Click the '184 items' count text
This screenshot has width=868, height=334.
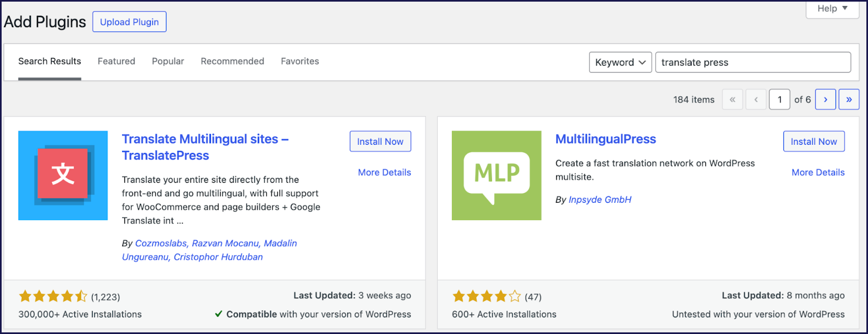694,100
